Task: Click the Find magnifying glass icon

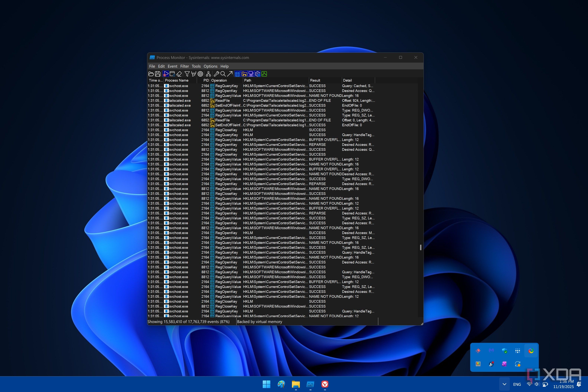Action: coord(223,74)
